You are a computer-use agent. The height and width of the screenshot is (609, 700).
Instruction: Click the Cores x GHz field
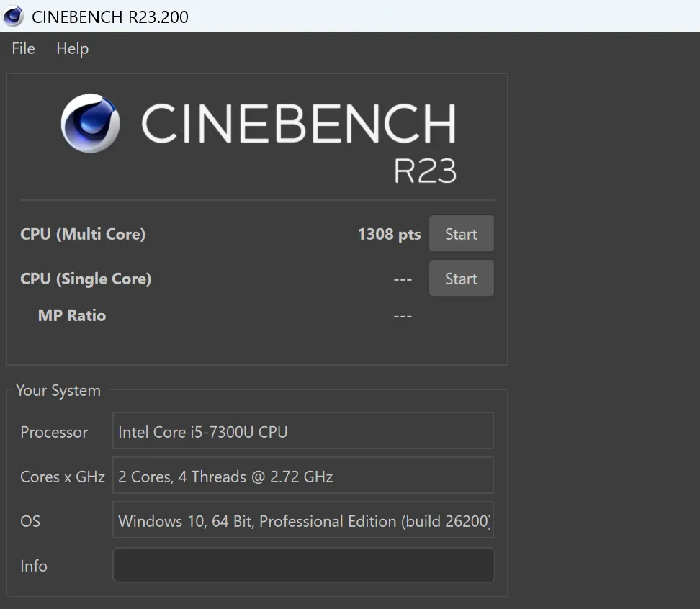coord(303,475)
